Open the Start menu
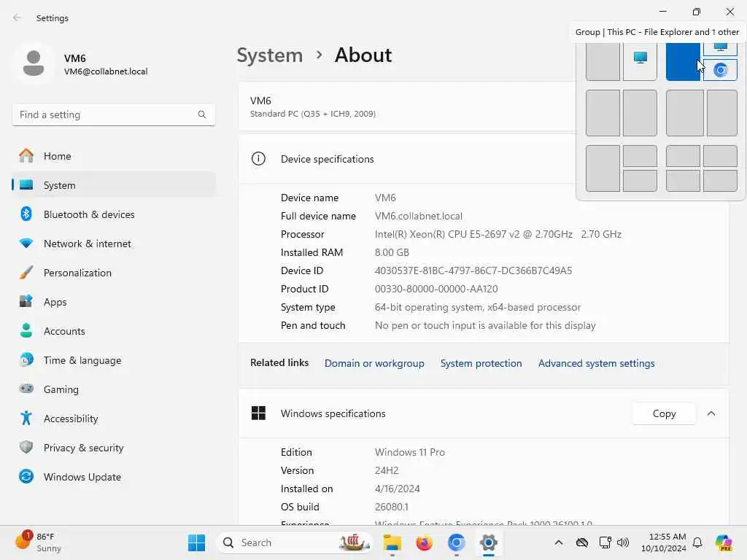This screenshot has width=747, height=560. pyautogui.click(x=196, y=542)
